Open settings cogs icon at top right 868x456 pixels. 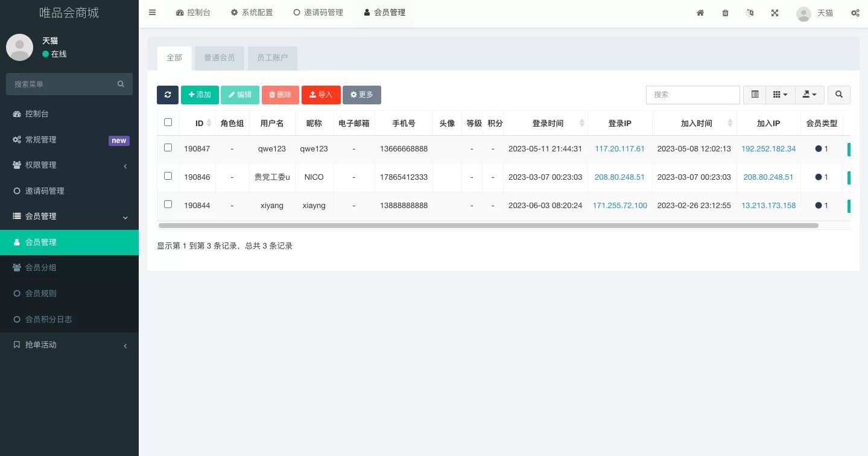point(855,13)
